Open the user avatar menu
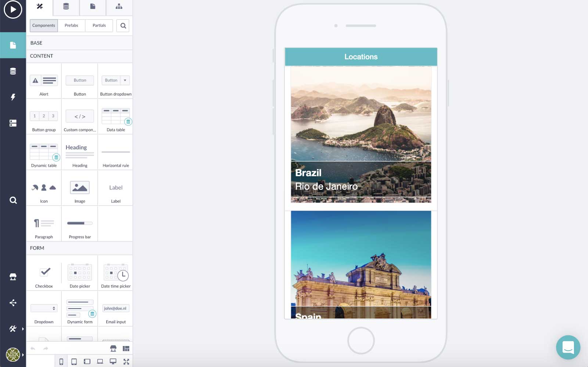Viewport: 588px width, 367px height. pos(13,355)
